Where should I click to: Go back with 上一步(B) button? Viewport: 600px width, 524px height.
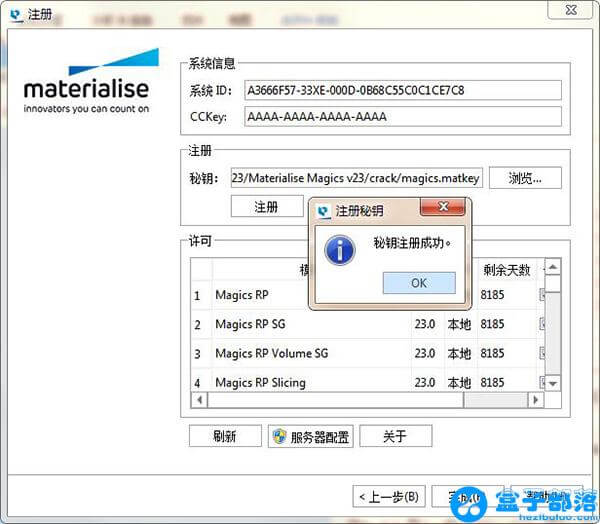[389, 497]
